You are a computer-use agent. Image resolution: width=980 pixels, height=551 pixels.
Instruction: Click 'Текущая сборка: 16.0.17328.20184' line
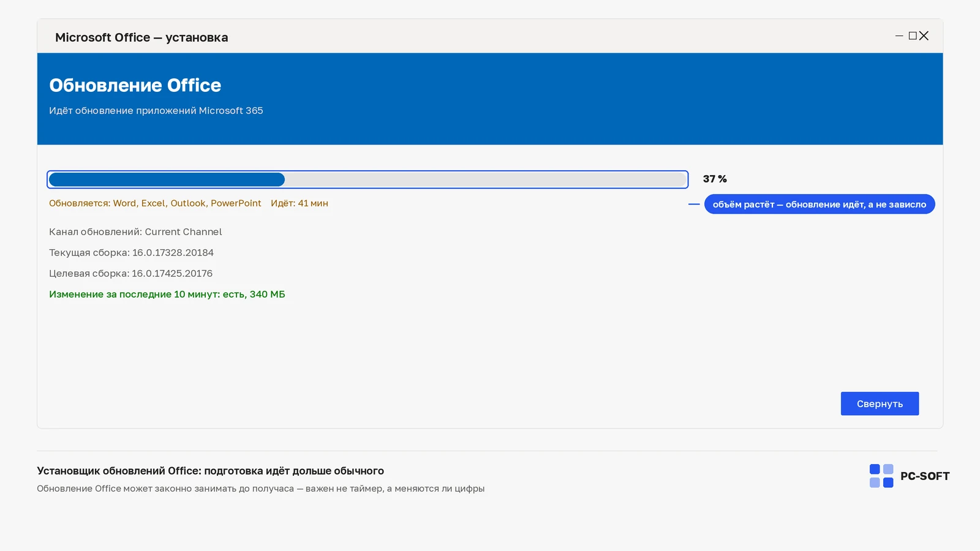coord(131,253)
